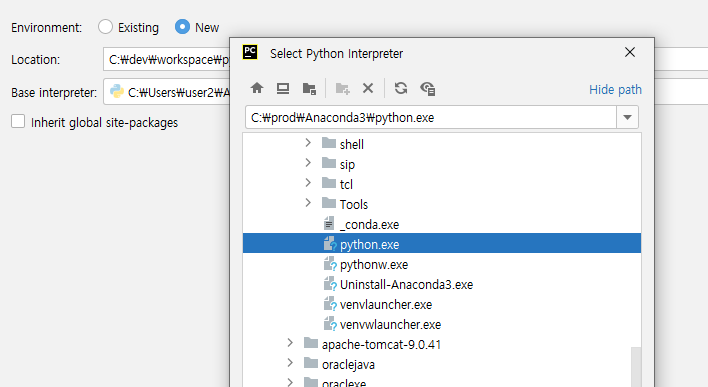Click the file icon next to _conda.exe
Image resolution: width=708 pixels, height=387 pixels.
click(329, 224)
